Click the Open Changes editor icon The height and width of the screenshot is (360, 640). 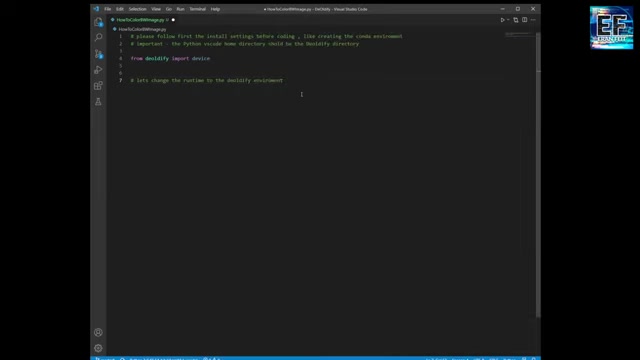coord(516,20)
